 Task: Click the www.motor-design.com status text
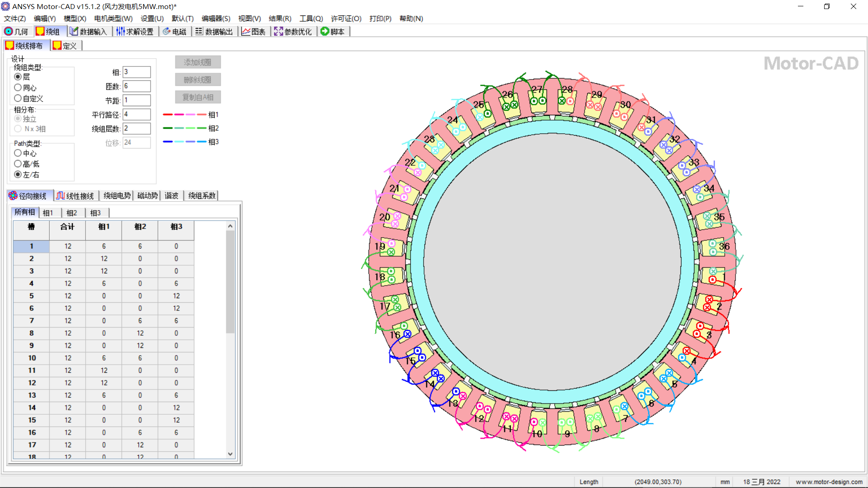[829, 482]
